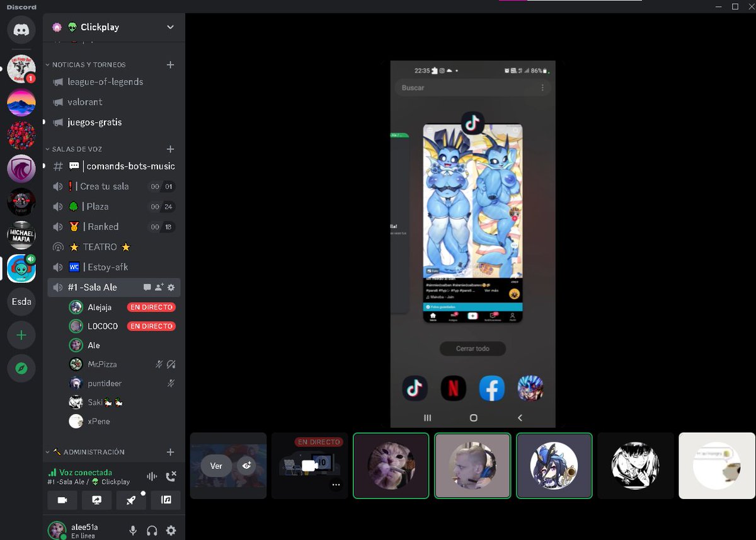Explore discoverable servers compass icon

point(21,369)
